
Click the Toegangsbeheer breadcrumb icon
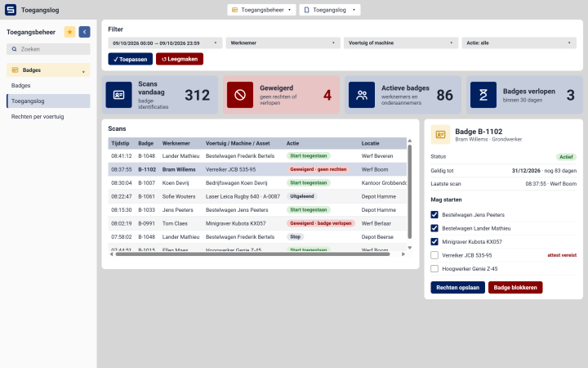(234, 10)
